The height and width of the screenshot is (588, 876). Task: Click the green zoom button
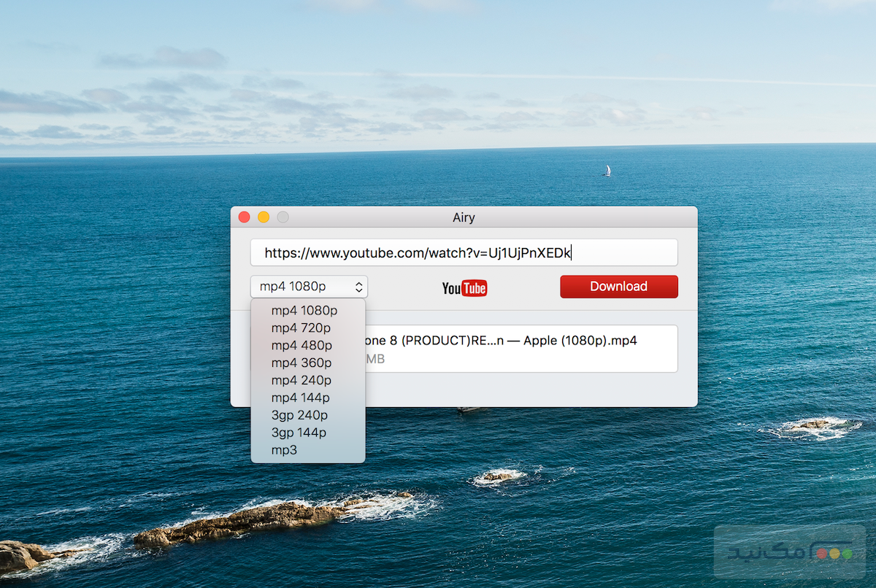(x=282, y=217)
